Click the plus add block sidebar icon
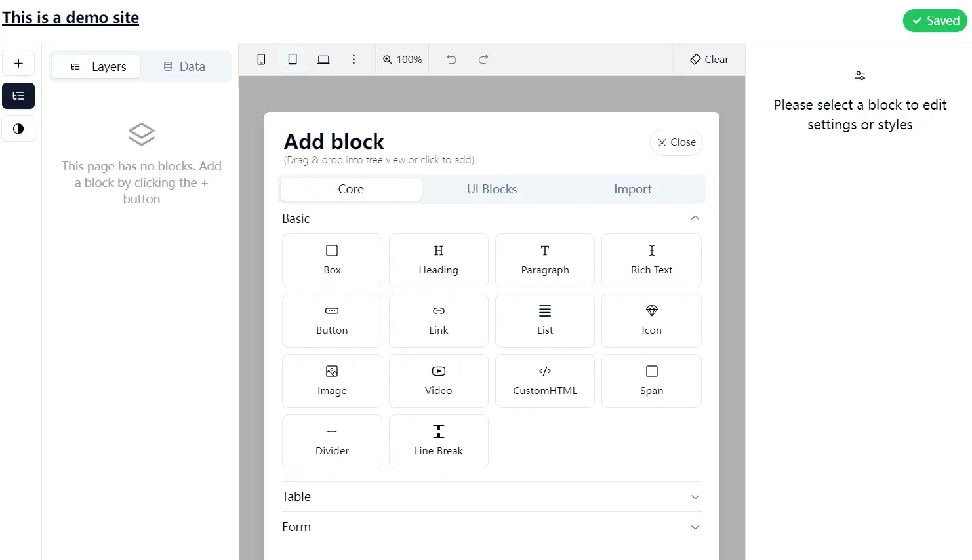This screenshot has width=972, height=560. [x=18, y=63]
